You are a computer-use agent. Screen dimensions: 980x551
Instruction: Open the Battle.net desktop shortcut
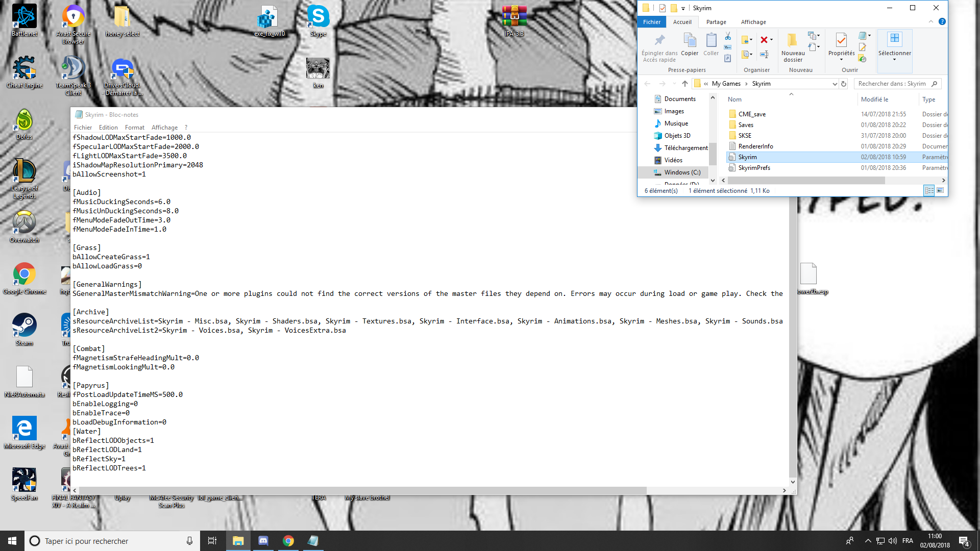(x=24, y=20)
